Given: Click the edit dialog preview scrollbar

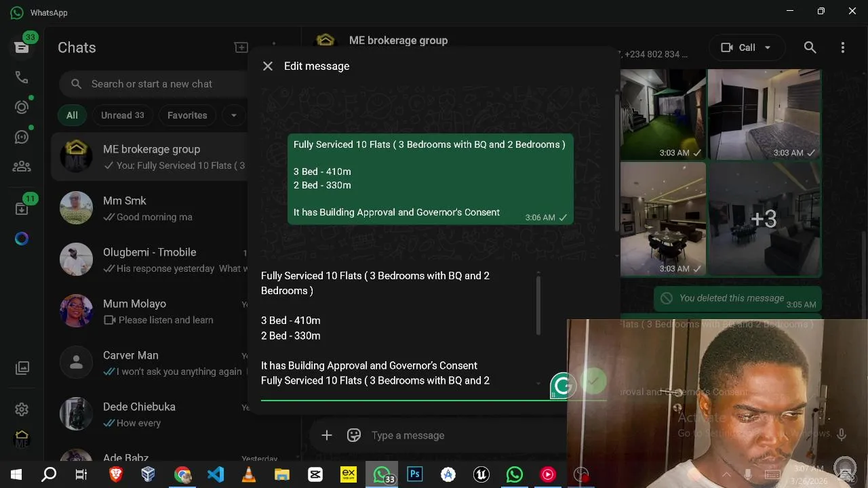Looking at the screenshot, I should pyautogui.click(x=616, y=163).
